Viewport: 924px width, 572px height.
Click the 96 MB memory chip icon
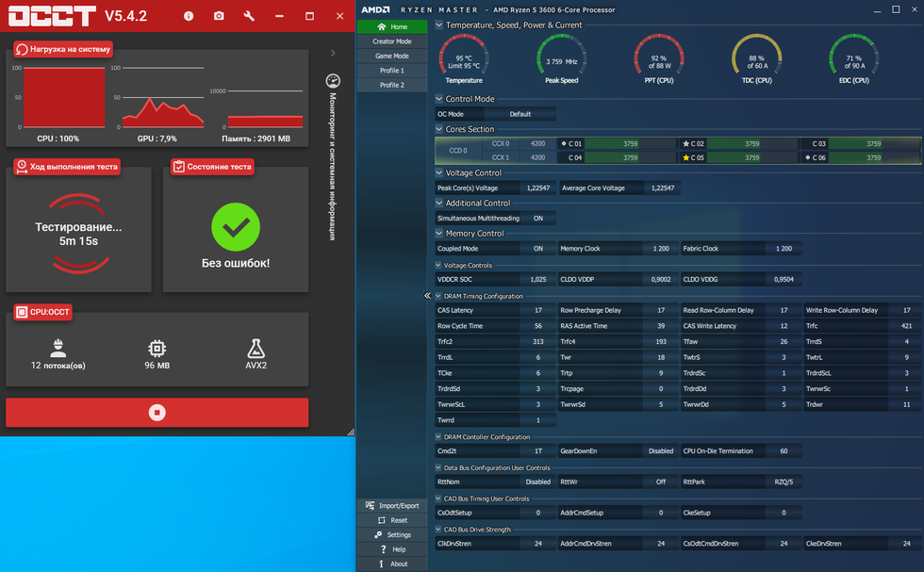157,348
